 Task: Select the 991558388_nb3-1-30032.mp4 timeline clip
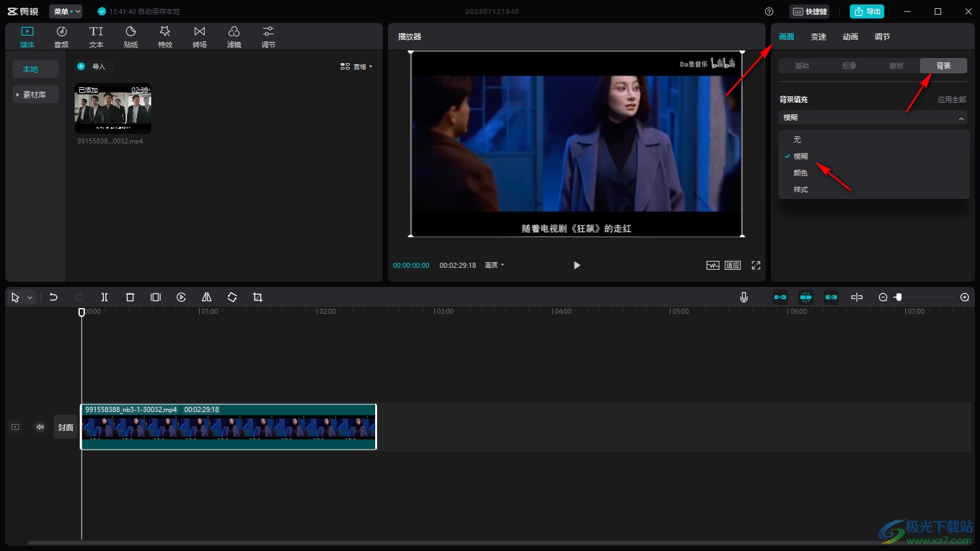(228, 427)
